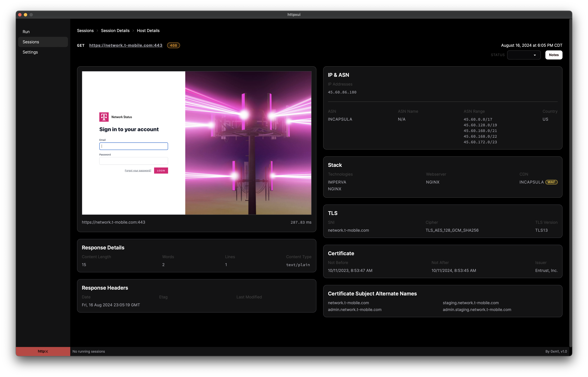Select Sessions in the sidebar
Viewport: 588px width, 377px height.
43,42
